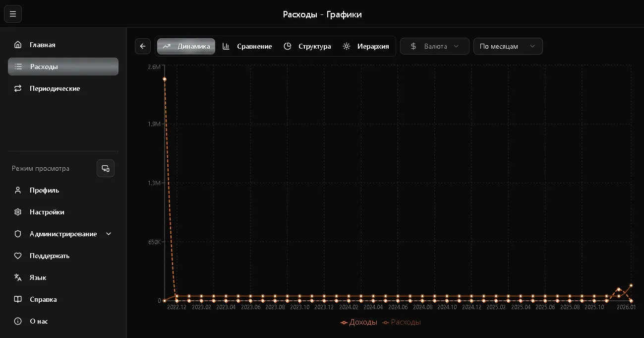Click the Периодические recurring arrows icon
Image resolution: width=644 pixels, height=338 pixels.
pyautogui.click(x=18, y=88)
